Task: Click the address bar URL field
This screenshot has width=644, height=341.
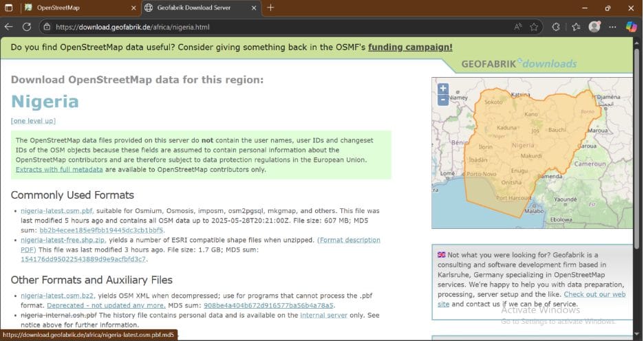Action: [x=275, y=27]
